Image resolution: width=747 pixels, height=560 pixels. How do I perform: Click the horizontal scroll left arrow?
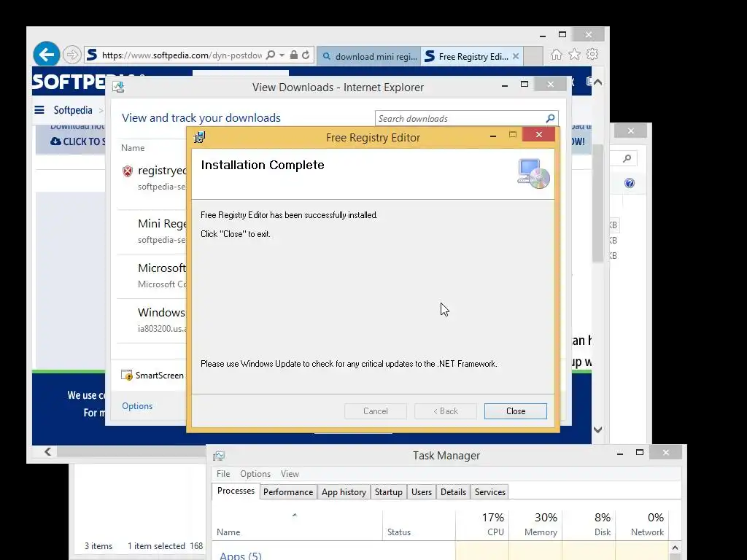47,451
